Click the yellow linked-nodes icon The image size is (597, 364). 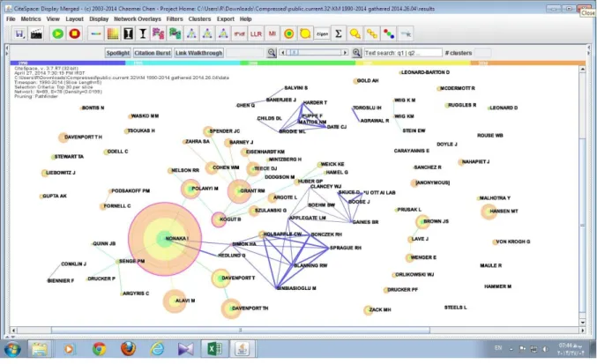pos(372,33)
